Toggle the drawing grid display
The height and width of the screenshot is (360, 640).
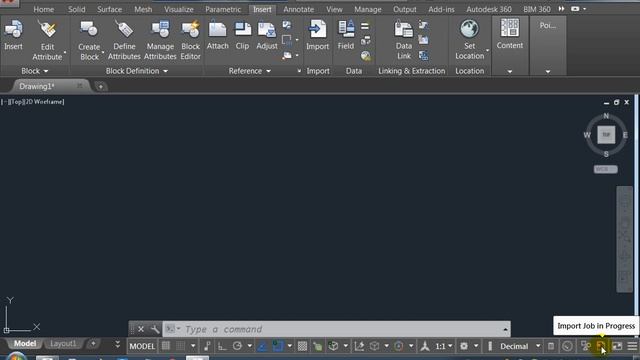click(166, 346)
